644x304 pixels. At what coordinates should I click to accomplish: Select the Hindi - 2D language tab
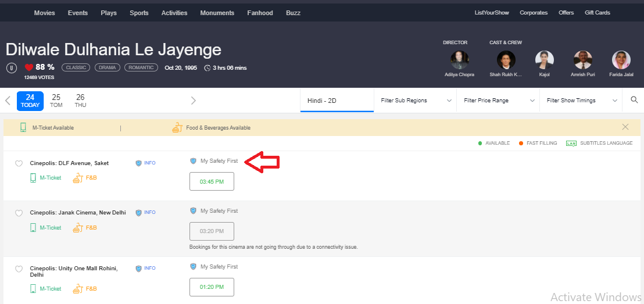pyautogui.click(x=337, y=100)
